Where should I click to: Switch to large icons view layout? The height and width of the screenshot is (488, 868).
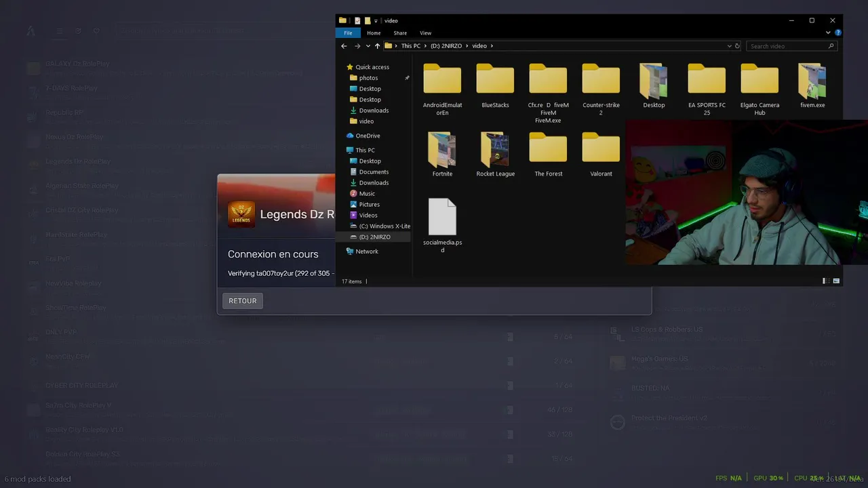click(836, 281)
